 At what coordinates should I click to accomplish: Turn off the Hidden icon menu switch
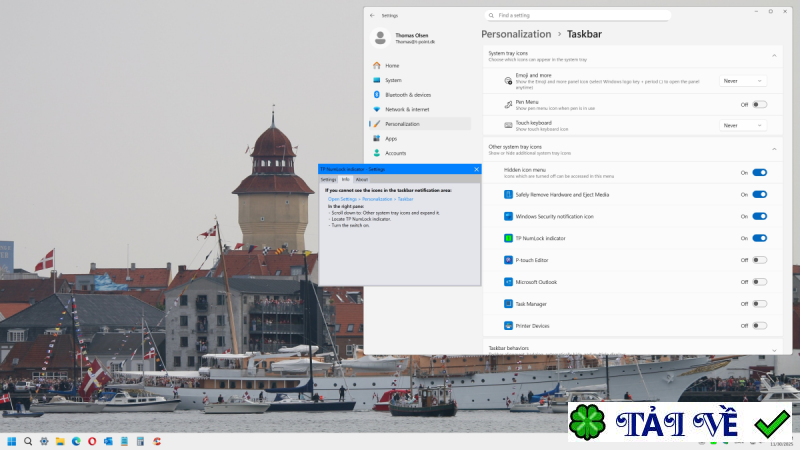tap(759, 172)
